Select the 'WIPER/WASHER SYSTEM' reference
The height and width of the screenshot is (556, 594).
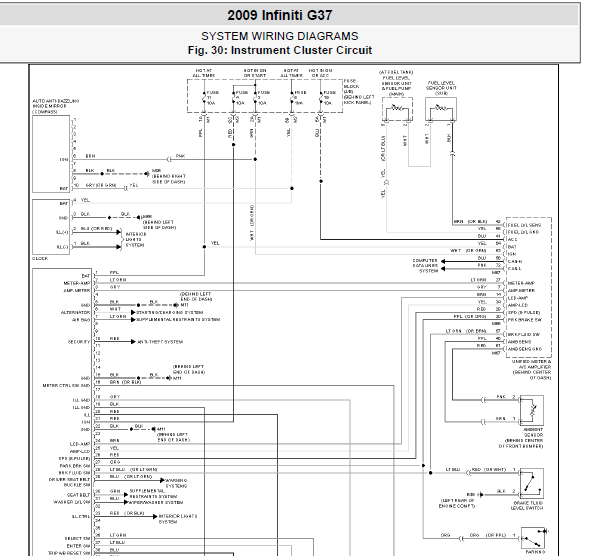(156, 503)
